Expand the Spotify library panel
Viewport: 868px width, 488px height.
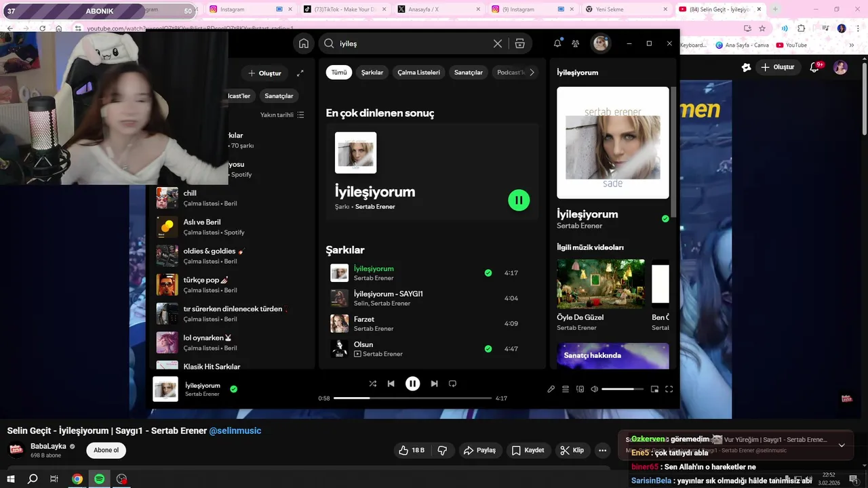click(300, 73)
